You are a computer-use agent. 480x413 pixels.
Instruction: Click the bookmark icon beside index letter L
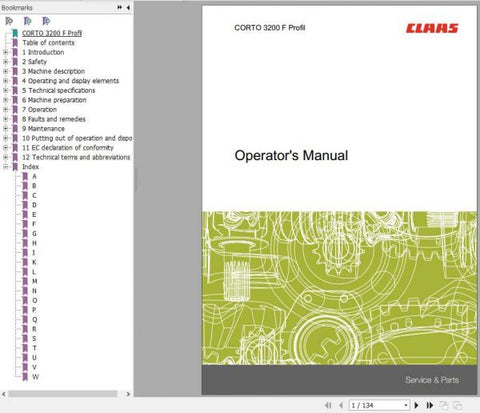coord(25,272)
